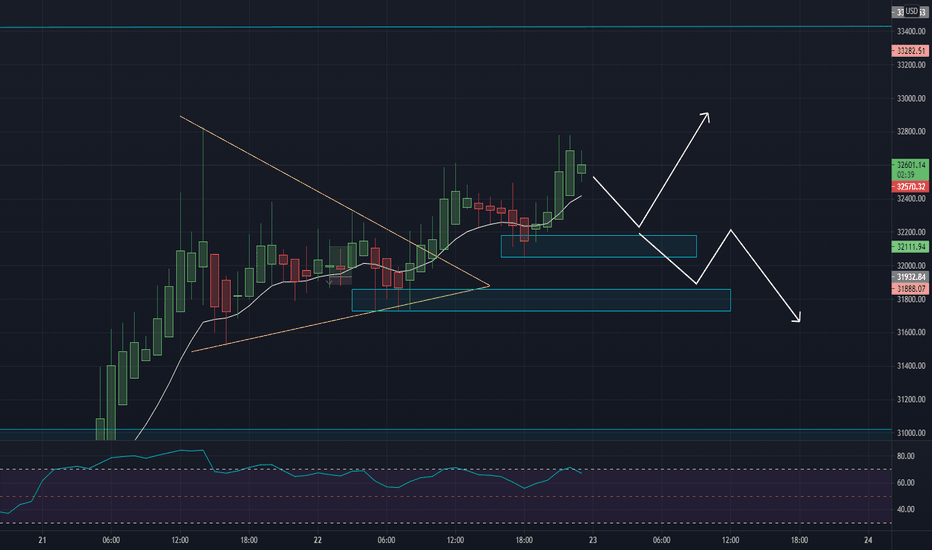Click the 32800.00 price axis tick
The height and width of the screenshot is (550, 932).
[x=911, y=131]
